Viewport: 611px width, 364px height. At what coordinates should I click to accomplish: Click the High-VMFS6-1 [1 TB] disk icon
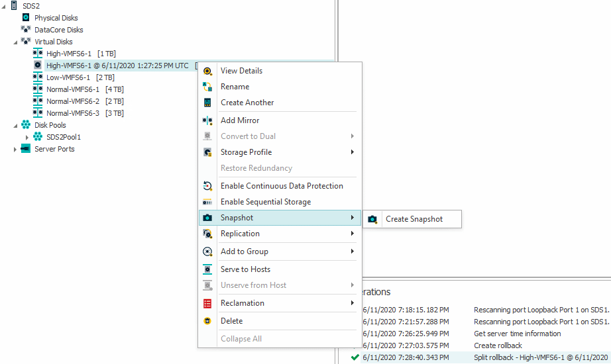tap(38, 54)
